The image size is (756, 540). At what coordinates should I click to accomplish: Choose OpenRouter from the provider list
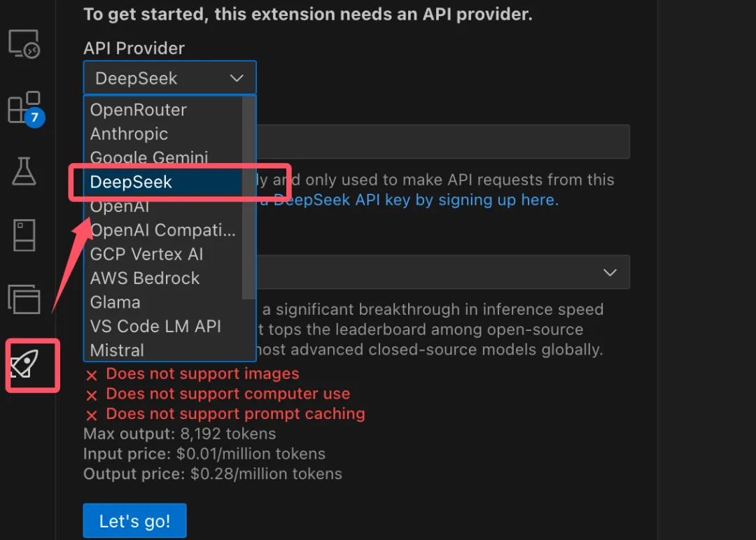coord(139,110)
